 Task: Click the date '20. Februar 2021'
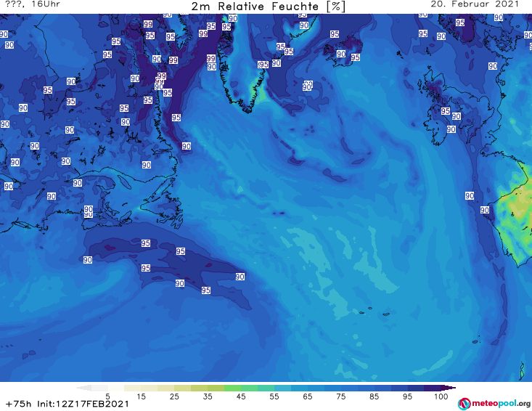475,4
